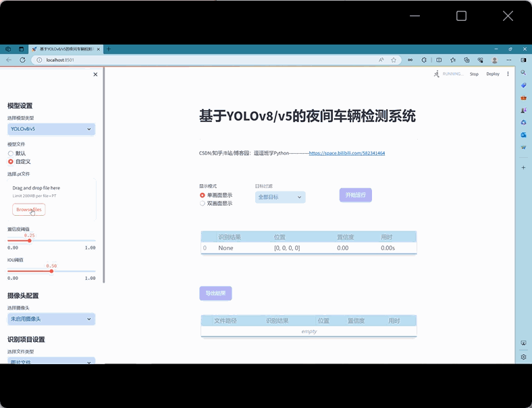Open the games icon in Edge sidebar
Screen dimensions: 532x408
pos(523,110)
